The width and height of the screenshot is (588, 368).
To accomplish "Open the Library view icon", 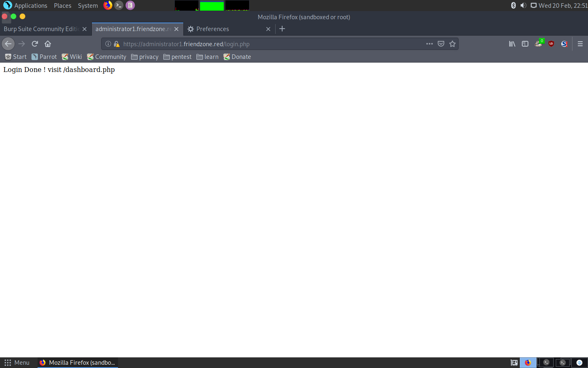I will (x=512, y=44).
